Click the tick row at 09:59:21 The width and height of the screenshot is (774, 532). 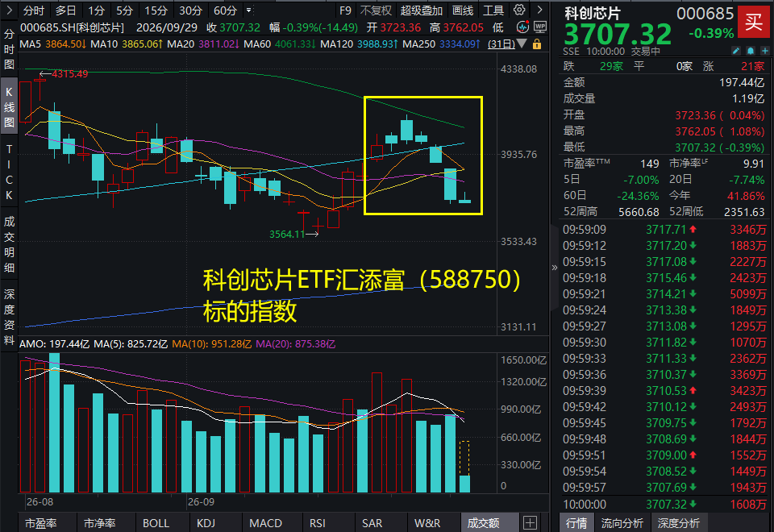(664, 294)
